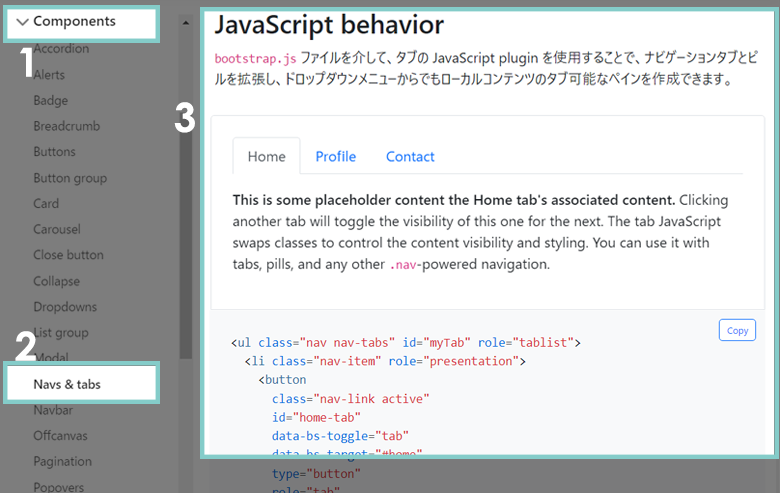The width and height of the screenshot is (780, 493).
Task: Open Breadcrumb docs link
Action: pos(66,126)
